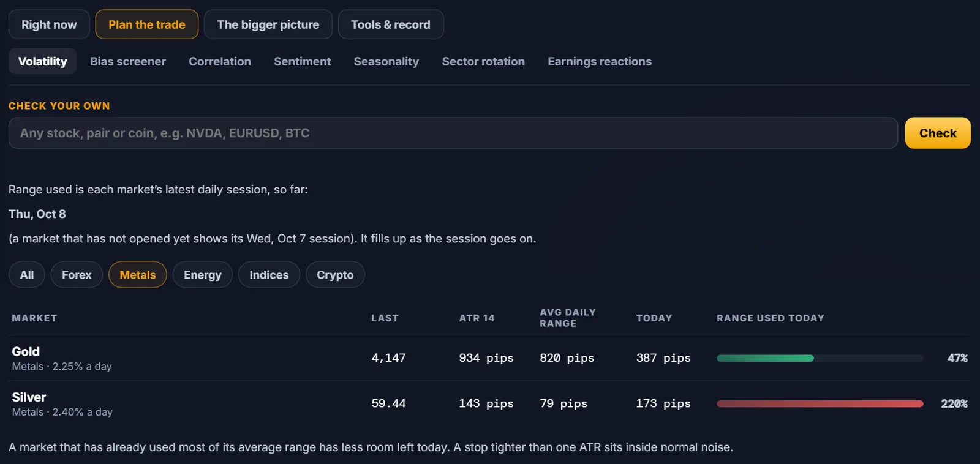Image resolution: width=980 pixels, height=464 pixels.
Task: Open the Correlation view
Action: (220, 61)
